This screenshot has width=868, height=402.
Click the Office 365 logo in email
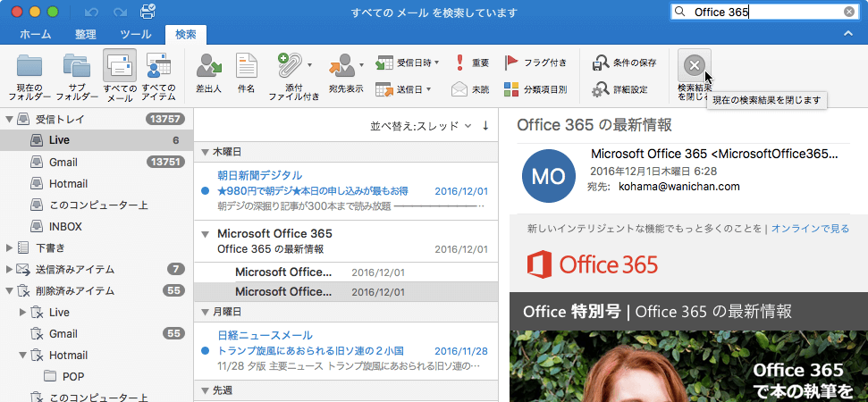tap(592, 264)
